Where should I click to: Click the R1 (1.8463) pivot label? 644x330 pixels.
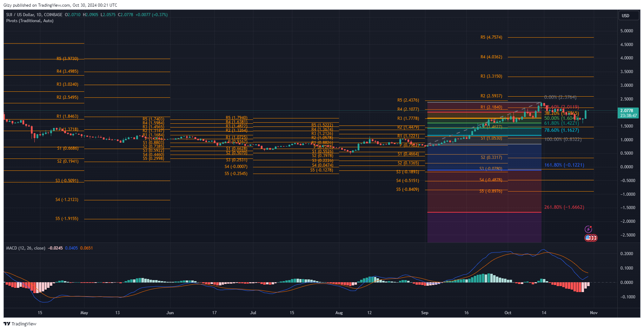tap(67, 116)
